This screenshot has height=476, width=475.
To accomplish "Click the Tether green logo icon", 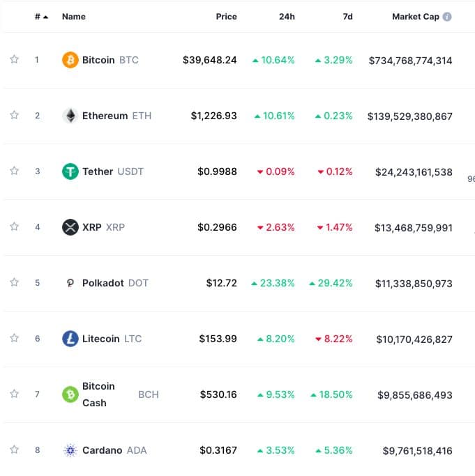I will click(x=70, y=171).
